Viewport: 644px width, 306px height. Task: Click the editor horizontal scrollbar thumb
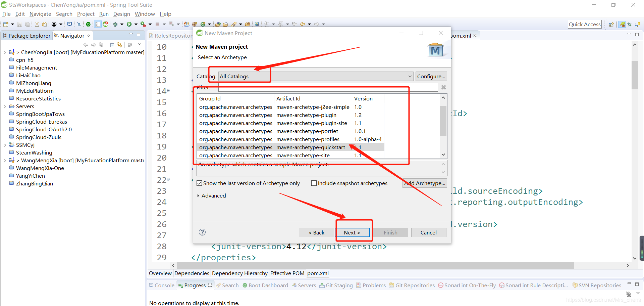[375, 265]
